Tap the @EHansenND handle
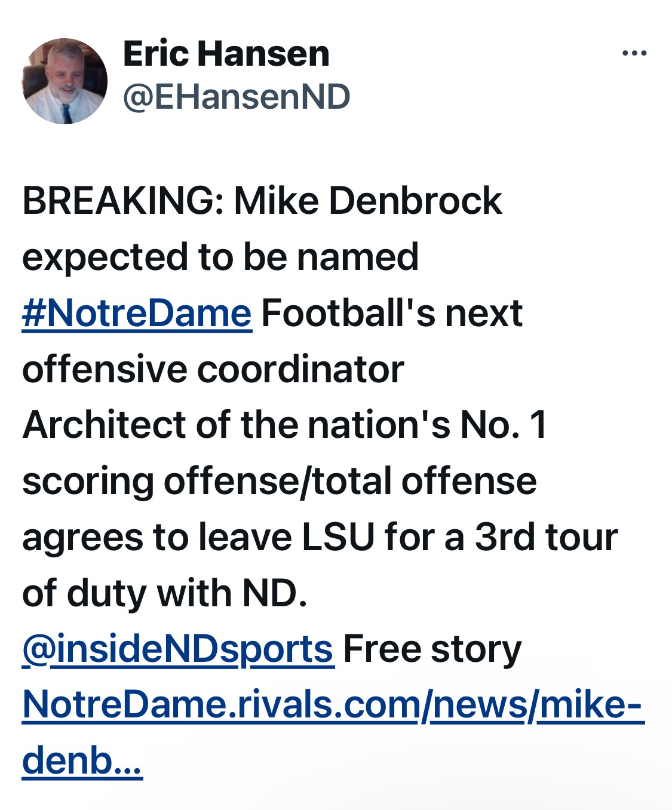 [x=236, y=97]
